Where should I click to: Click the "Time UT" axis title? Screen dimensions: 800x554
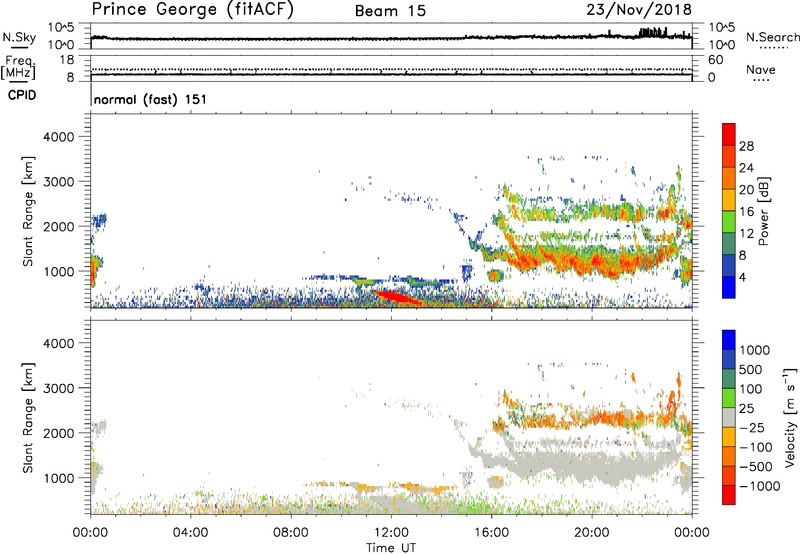point(391,548)
